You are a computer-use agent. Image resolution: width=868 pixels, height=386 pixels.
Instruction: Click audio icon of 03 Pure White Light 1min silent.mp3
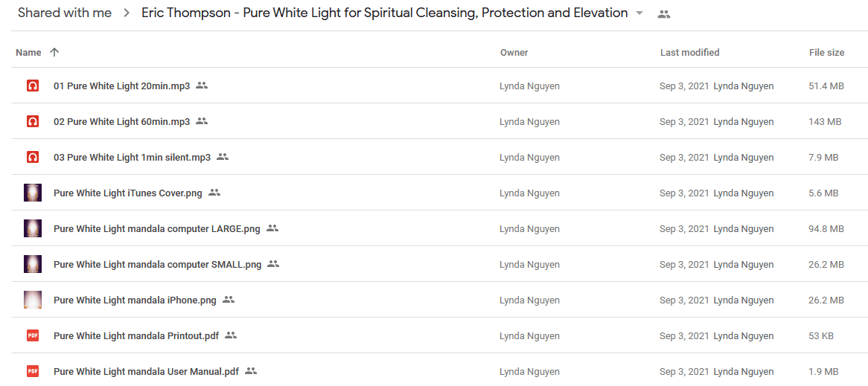click(x=33, y=157)
